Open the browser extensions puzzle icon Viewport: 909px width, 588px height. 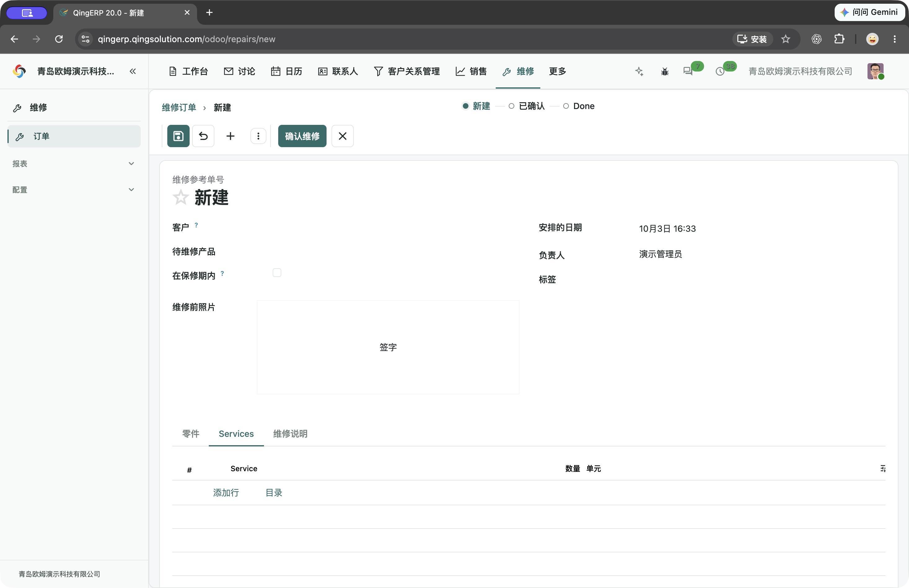pos(839,39)
